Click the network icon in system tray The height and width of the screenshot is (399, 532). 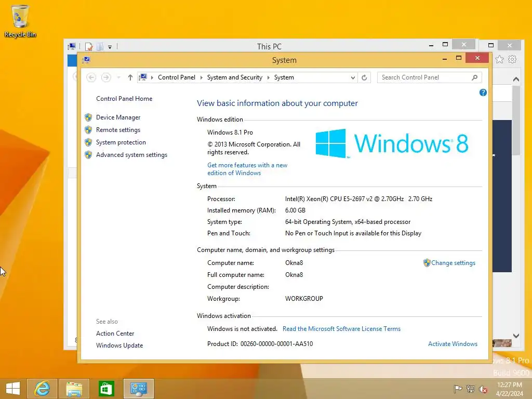471,389
